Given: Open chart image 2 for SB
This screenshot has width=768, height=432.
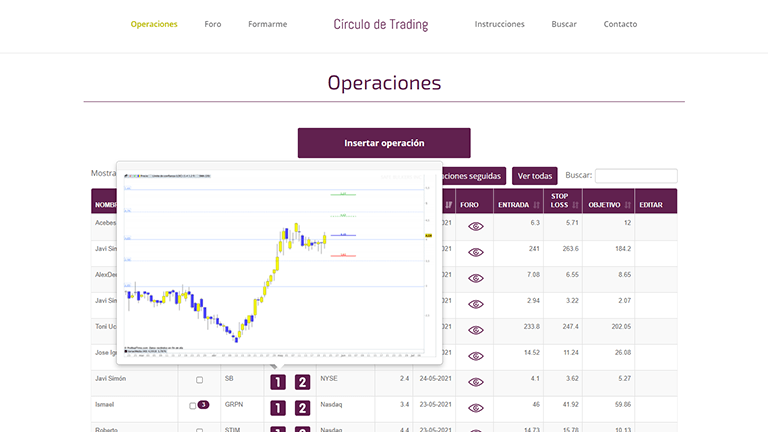Looking at the screenshot, I should (x=302, y=382).
